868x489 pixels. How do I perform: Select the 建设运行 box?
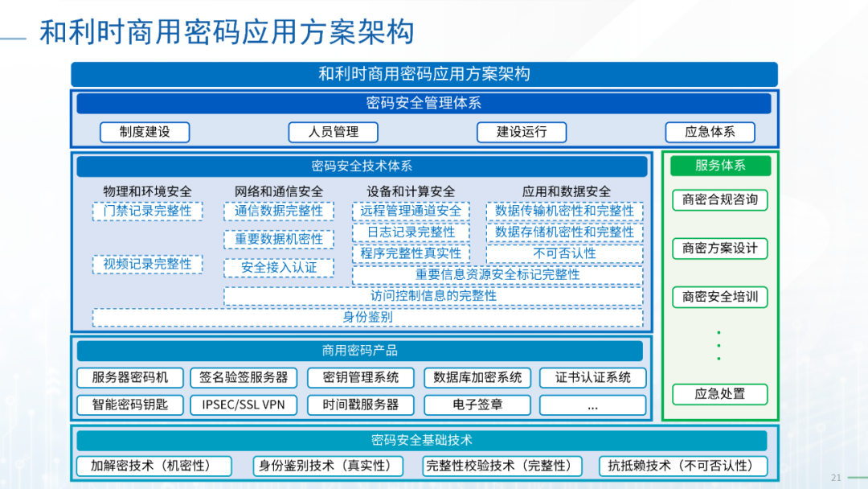tap(522, 133)
